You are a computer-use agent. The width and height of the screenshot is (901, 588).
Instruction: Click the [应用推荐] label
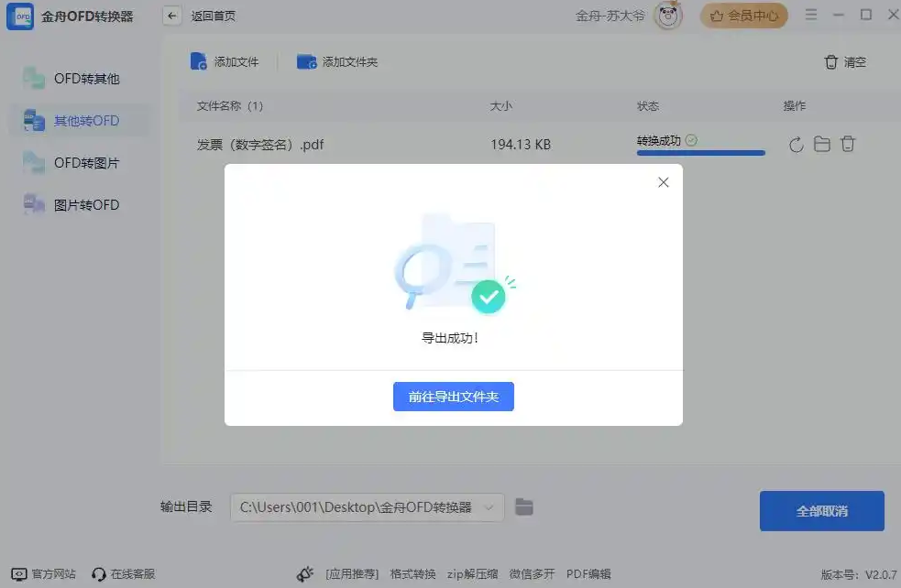352,574
